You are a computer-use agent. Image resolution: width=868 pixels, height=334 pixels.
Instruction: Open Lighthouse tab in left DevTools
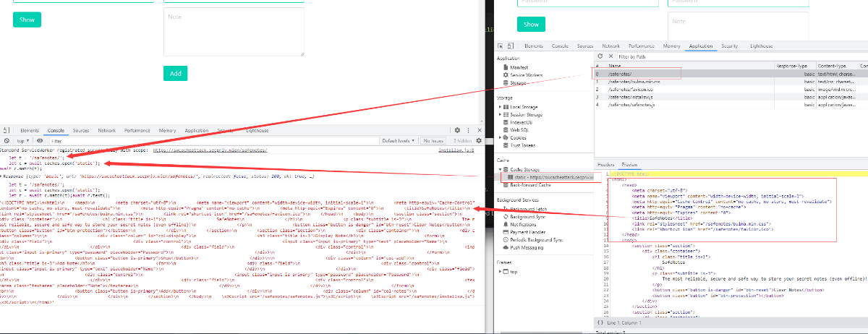pyautogui.click(x=258, y=130)
